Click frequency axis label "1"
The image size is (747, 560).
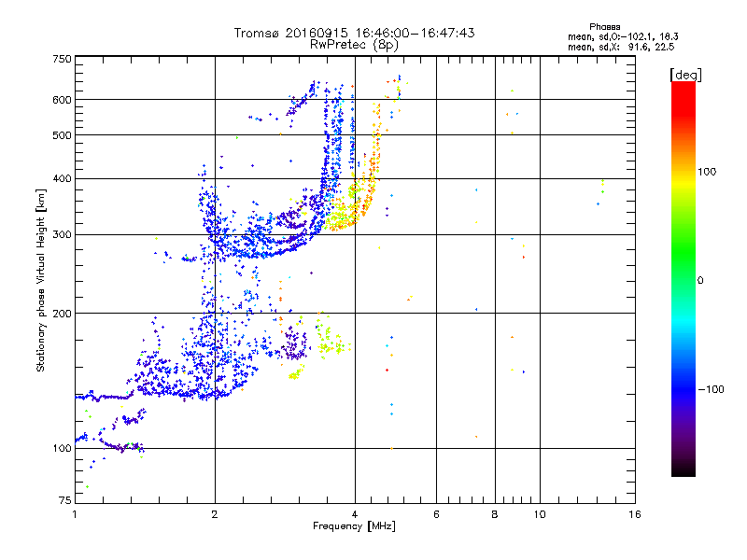click(75, 514)
